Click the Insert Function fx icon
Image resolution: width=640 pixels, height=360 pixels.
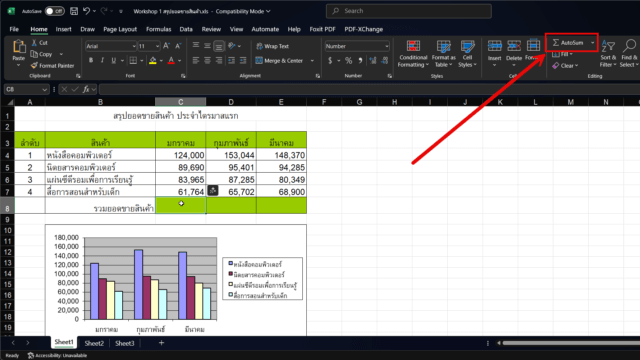coord(86,89)
